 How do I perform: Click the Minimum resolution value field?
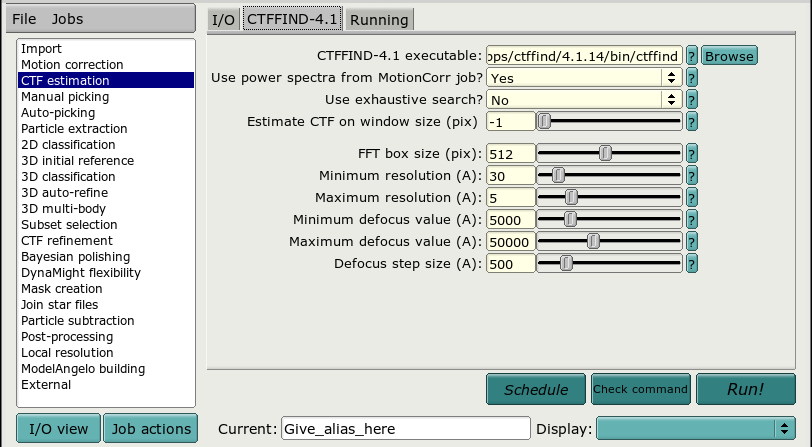click(x=511, y=176)
